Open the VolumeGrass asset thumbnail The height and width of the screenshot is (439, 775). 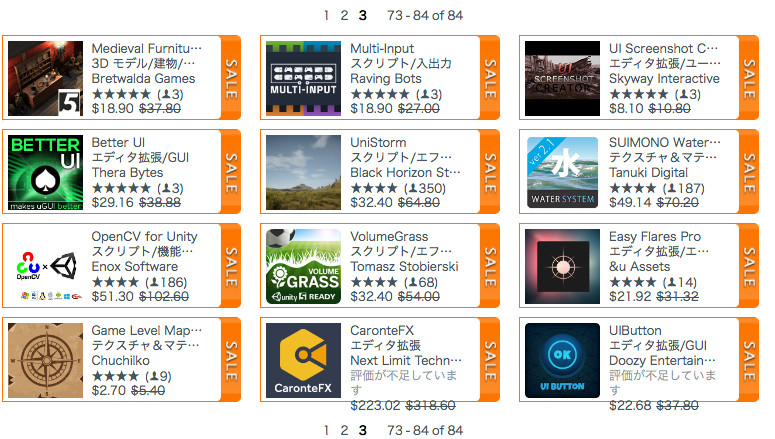[x=303, y=266]
